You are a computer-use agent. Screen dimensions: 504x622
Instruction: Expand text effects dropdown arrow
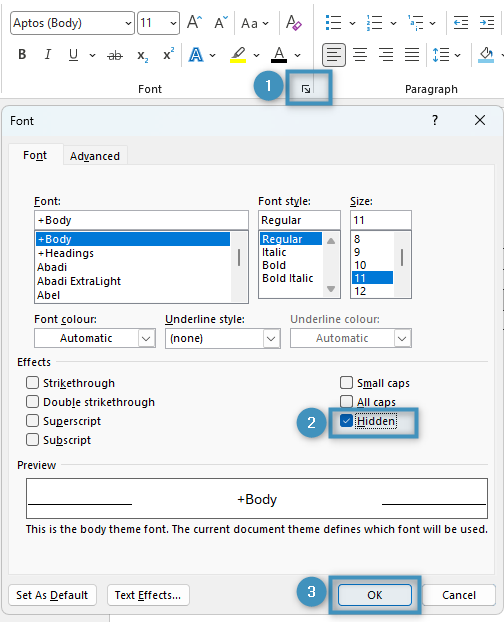(213, 55)
